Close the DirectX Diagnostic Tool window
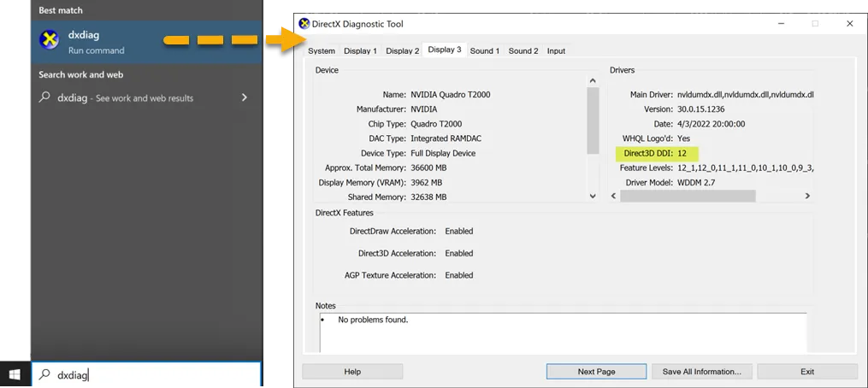 click(850, 24)
